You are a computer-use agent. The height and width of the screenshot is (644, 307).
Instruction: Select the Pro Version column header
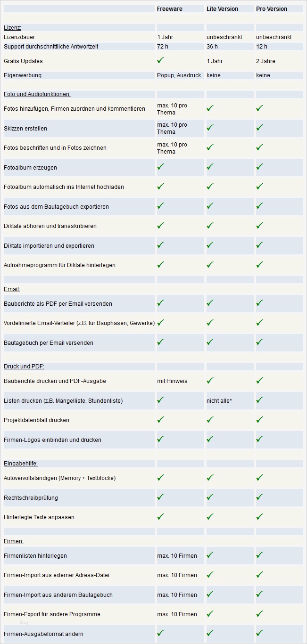(x=272, y=9)
